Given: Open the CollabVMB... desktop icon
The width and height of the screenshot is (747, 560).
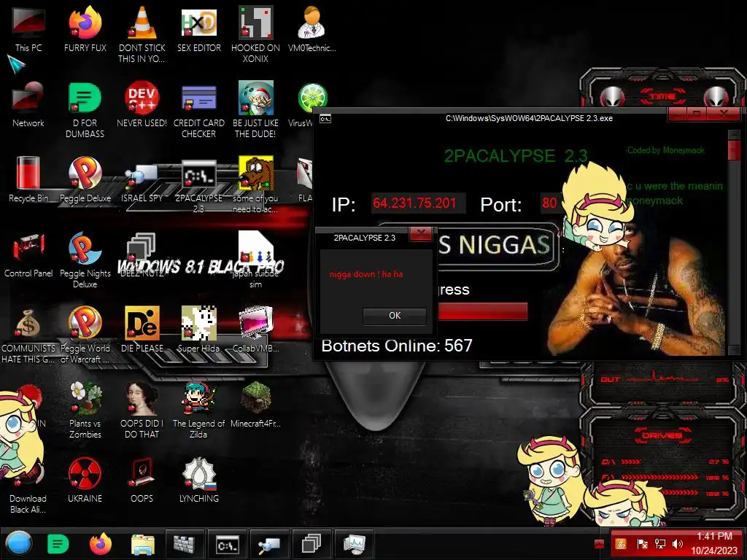Looking at the screenshot, I should coord(255,330).
